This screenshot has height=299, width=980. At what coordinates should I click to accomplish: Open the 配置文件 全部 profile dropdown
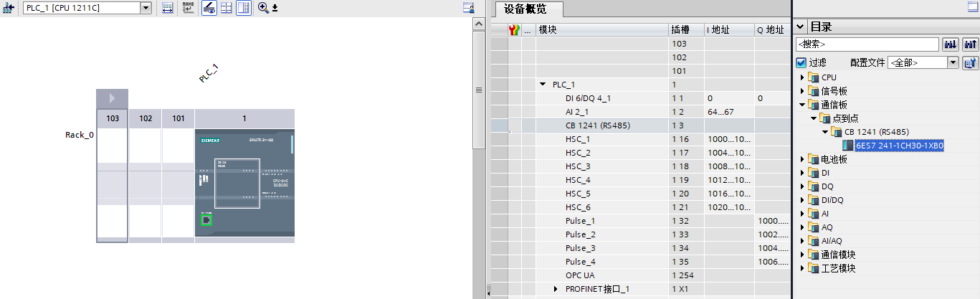click(x=953, y=63)
